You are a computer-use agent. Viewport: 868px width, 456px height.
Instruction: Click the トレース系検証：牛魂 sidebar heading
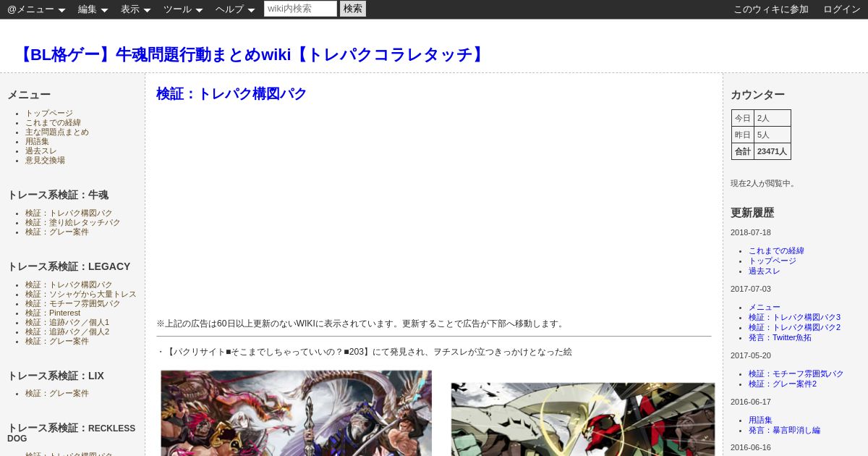tap(58, 195)
